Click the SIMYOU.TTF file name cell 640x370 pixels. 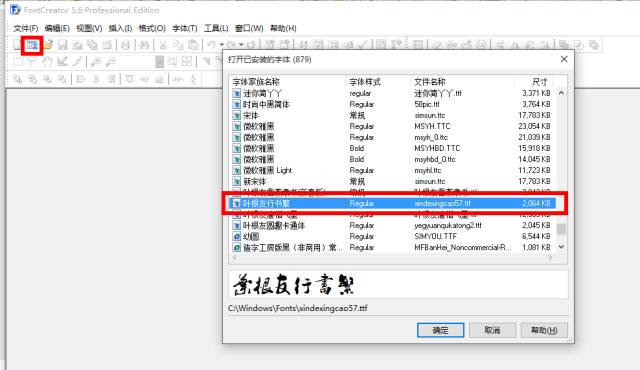click(x=436, y=236)
